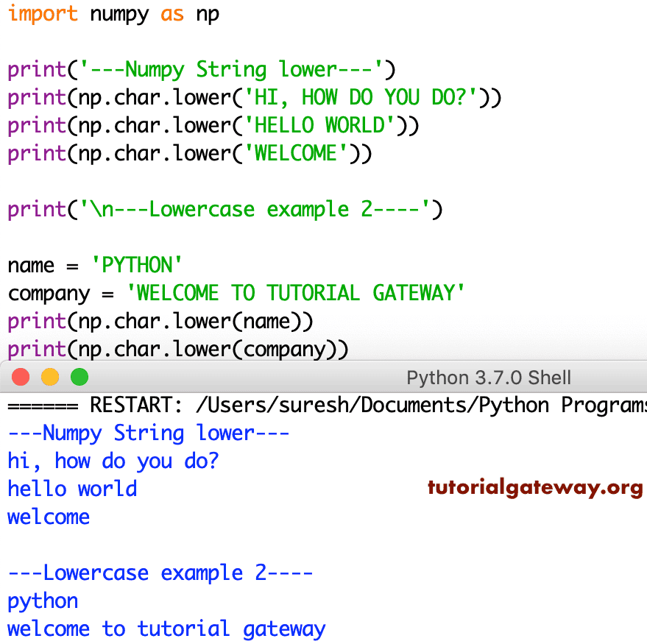
Task: Click the green zoom button on Python Shell
Action: click(79, 376)
